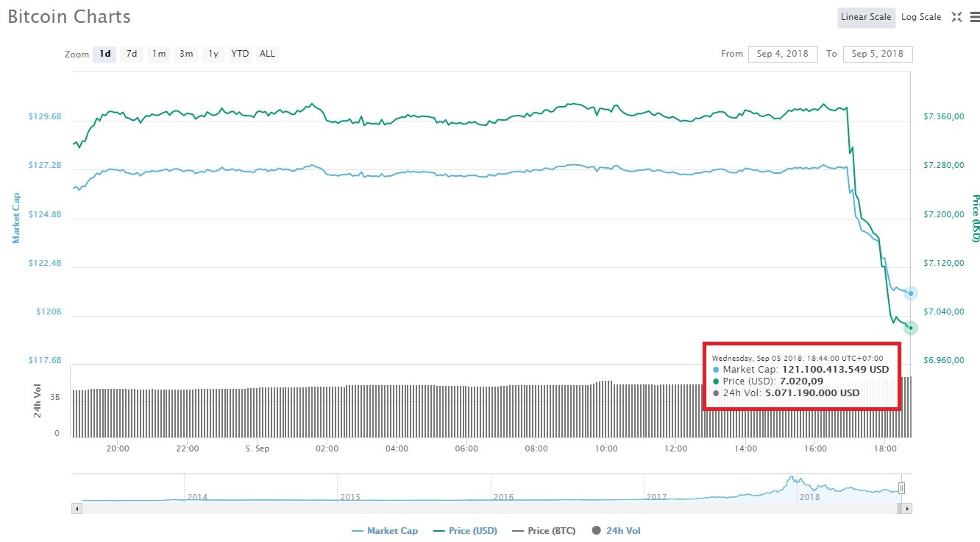Click the Market Cap axis title
Image resolution: width=980 pixels, height=542 pixels.
(15, 219)
